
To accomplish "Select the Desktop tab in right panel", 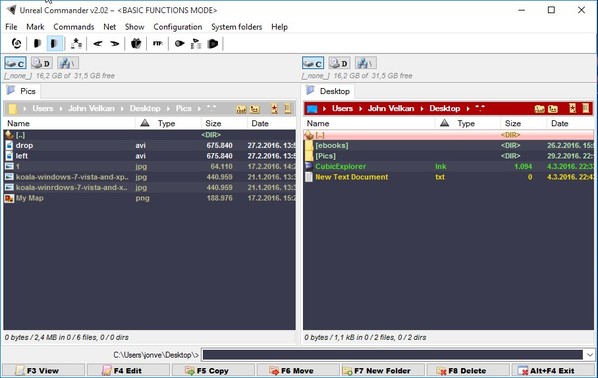I will pos(329,91).
